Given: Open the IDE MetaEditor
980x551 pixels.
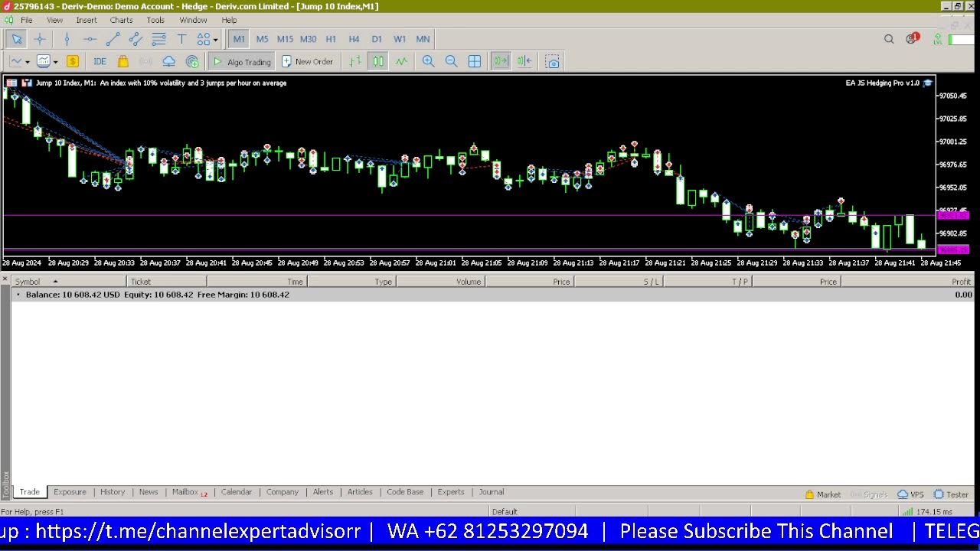Looking at the screenshot, I should pyautogui.click(x=100, y=61).
